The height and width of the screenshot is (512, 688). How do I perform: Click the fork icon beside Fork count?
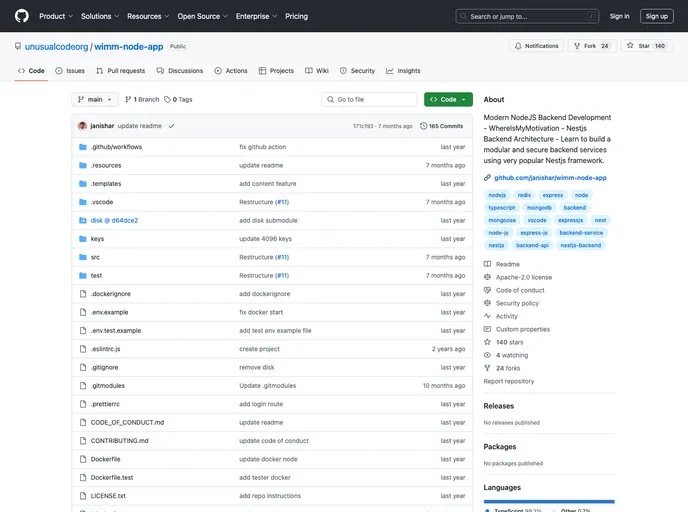577,46
